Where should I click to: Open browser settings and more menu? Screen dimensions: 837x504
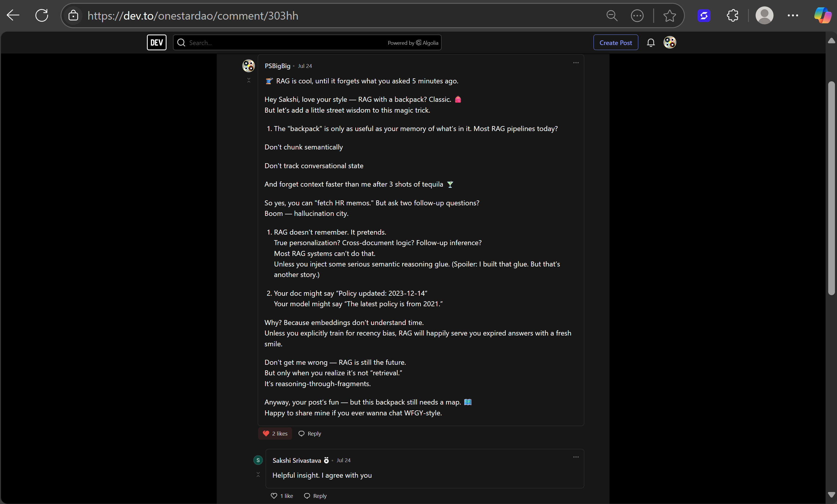[x=793, y=16]
